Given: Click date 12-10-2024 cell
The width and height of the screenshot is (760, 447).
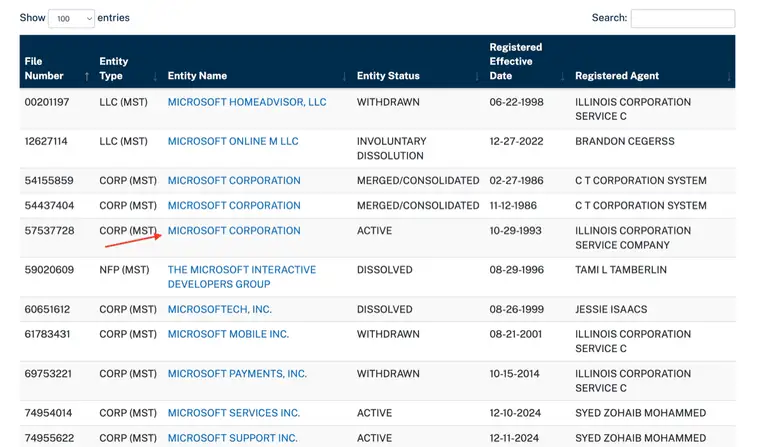Looking at the screenshot, I should click(x=515, y=413).
